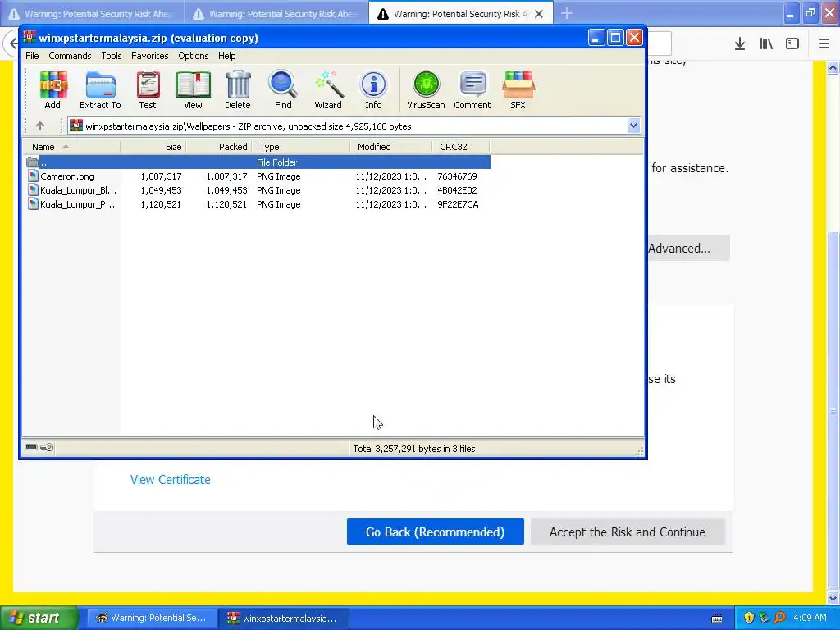
Task: Open the Options menu
Action: (194, 56)
